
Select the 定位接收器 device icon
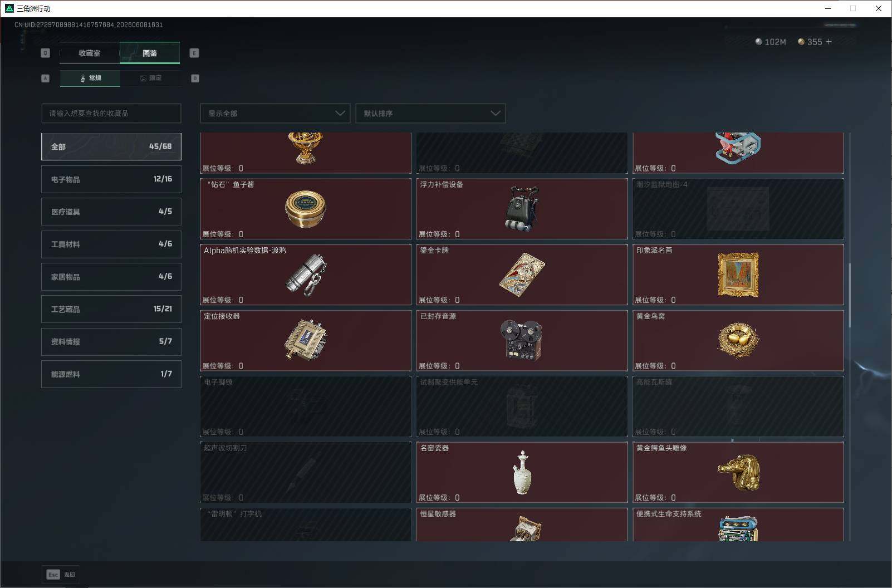pos(306,340)
